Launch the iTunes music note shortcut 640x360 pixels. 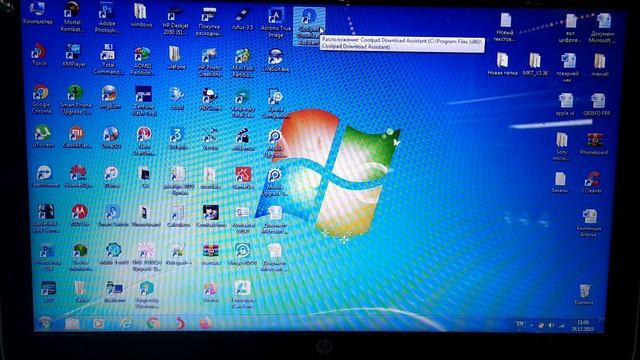point(111,176)
